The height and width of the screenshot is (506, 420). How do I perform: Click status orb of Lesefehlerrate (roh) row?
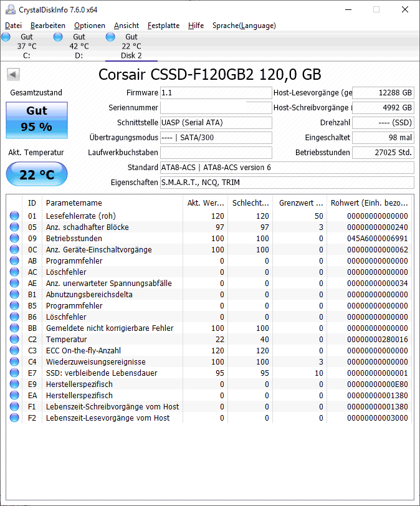[14, 216]
